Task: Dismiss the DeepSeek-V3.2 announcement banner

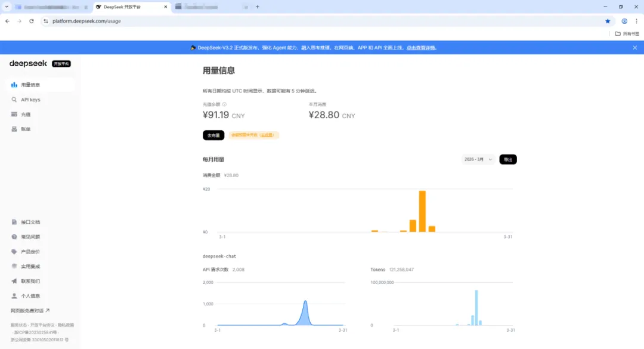Action: (x=634, y=48)
